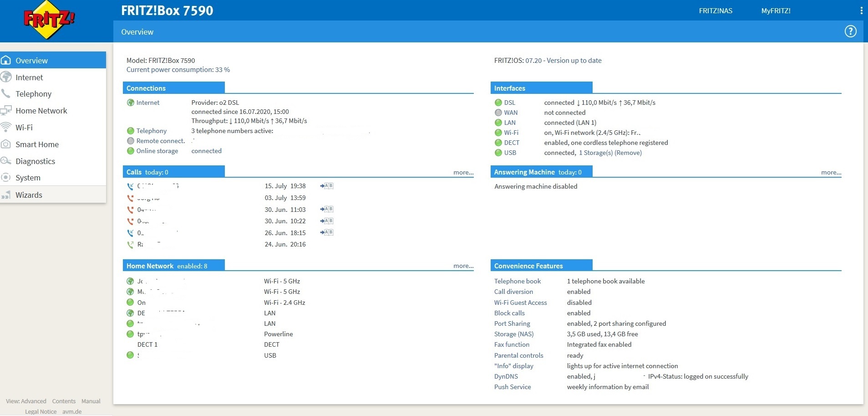
Task: Open Contents link in footer
Action: pyautogui.click(x=64, y=401)
